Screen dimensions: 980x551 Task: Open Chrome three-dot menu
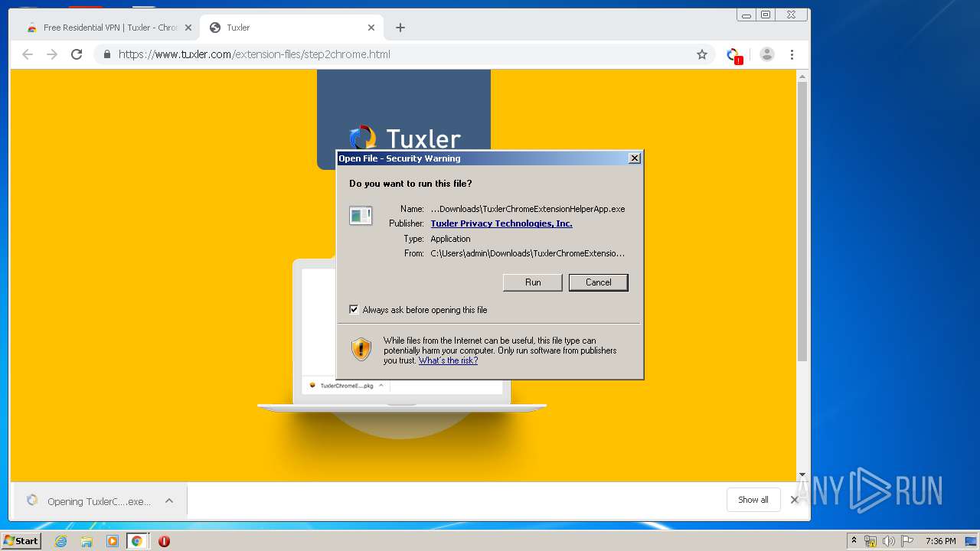tap(792, 54)
